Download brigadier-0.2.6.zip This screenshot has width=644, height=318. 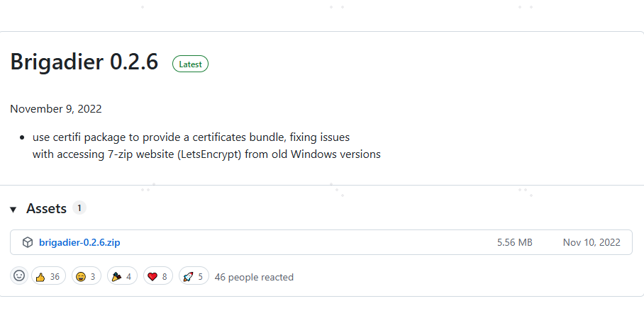pos(79,242)
